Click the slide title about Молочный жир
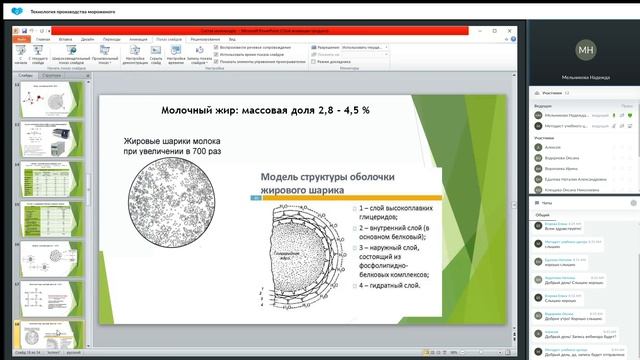The image size is (640, 360). (265, 110)
